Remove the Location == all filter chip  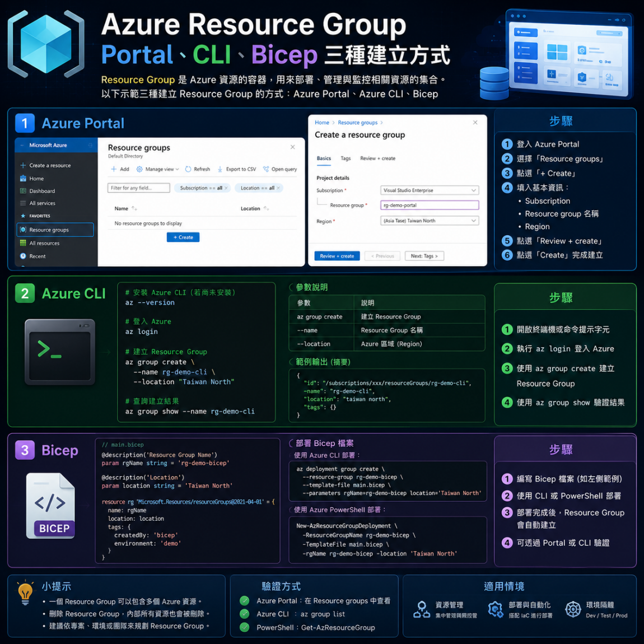[278, 188]
